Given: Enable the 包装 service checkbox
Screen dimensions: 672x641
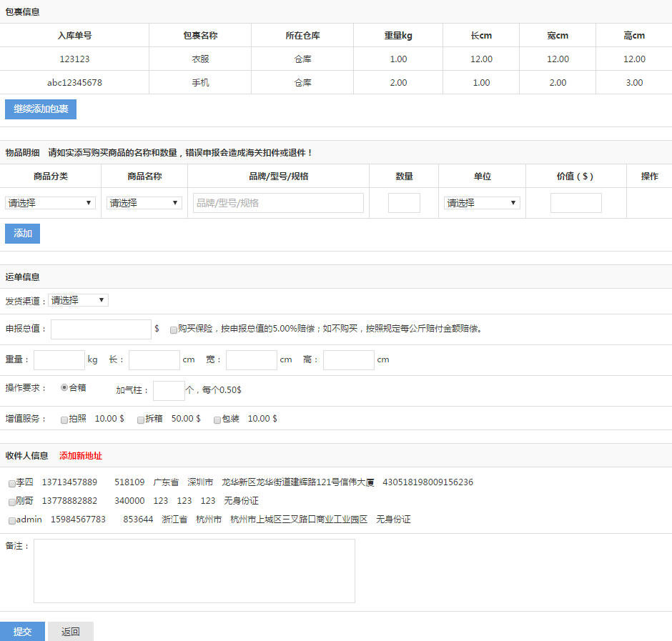Looking at the screenshot, I should click(217, 420).
